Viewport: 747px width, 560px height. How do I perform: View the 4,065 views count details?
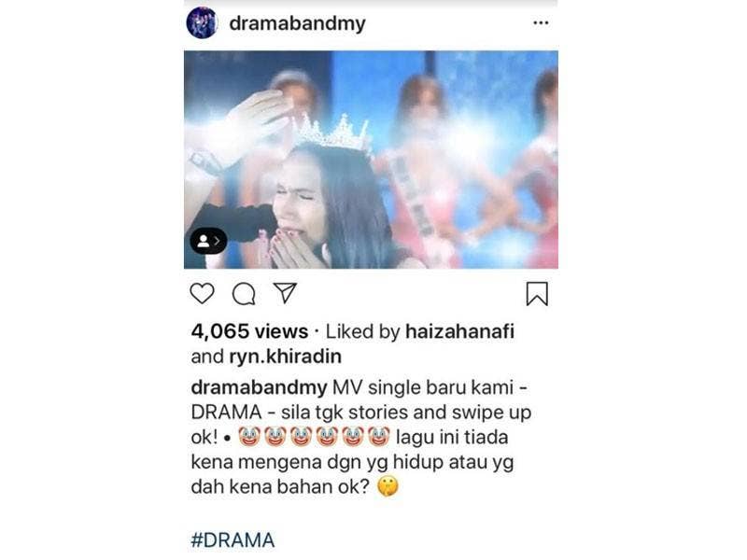click(x=249, y=331)
